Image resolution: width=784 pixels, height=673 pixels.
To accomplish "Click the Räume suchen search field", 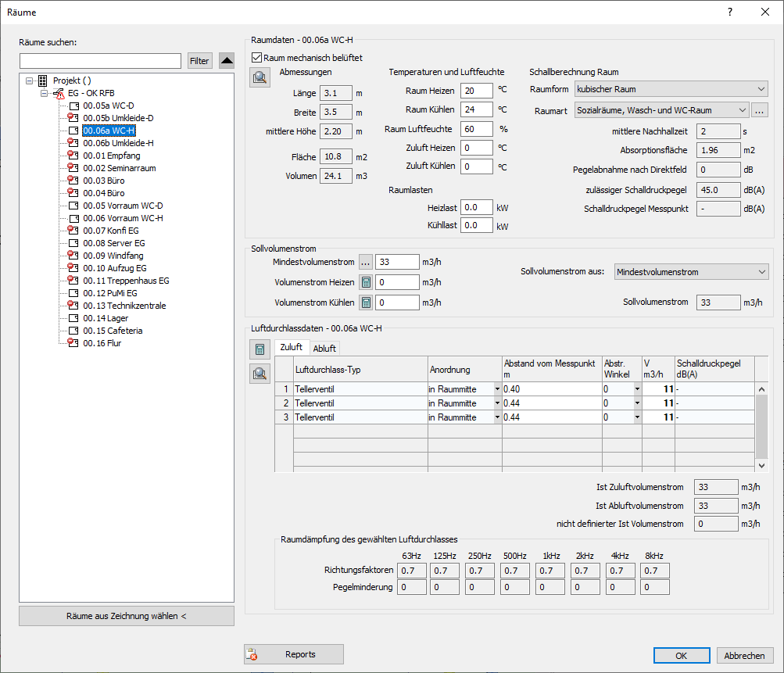I will pos(100,61).
